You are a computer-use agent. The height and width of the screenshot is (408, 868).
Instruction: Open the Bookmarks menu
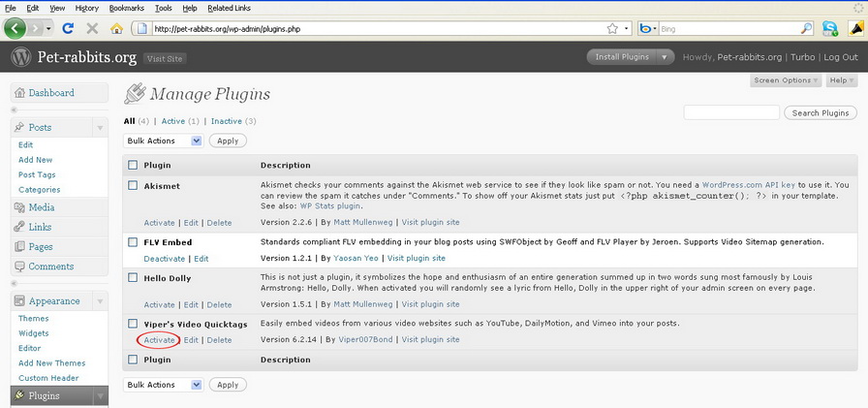[x=127, y=8]
